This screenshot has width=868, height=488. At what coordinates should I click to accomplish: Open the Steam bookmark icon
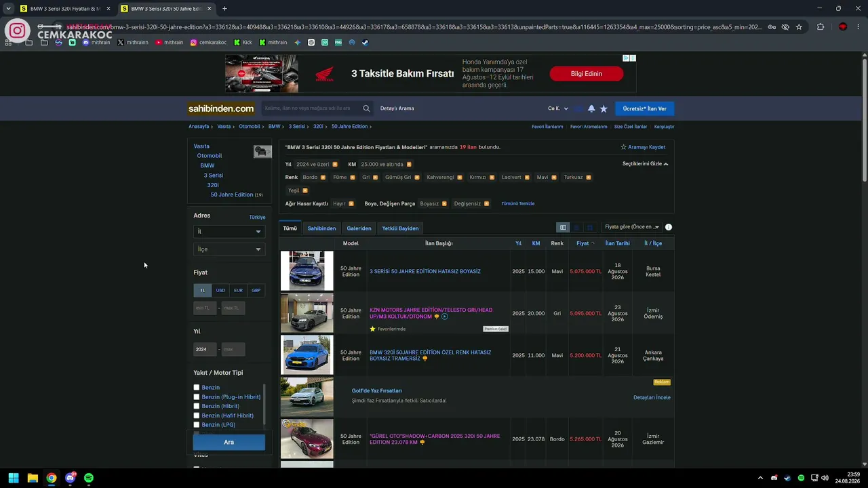[365, 42]
